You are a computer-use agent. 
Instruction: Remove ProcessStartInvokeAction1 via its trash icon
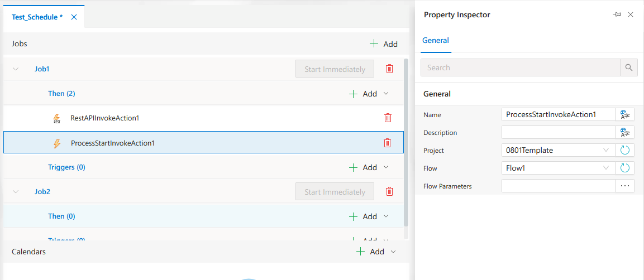click(387, 143)
